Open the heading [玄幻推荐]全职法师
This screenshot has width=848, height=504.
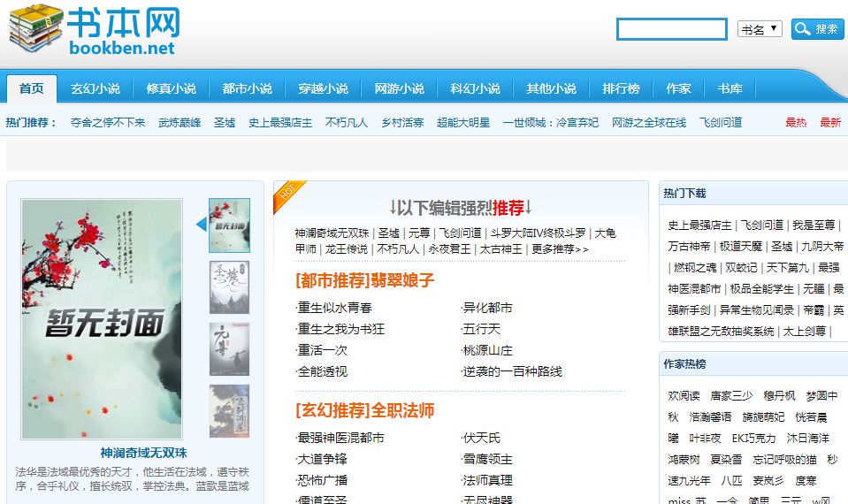point(365,410)
